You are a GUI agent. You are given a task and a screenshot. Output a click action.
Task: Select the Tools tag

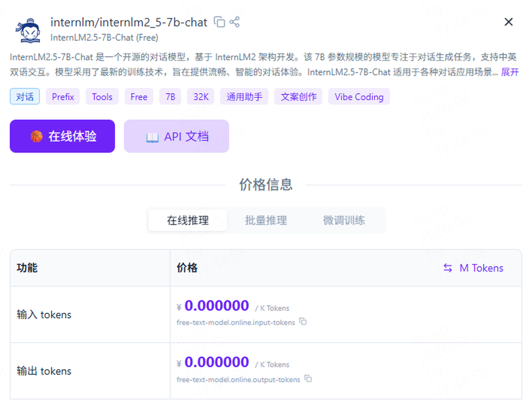(x=102, y=97)
